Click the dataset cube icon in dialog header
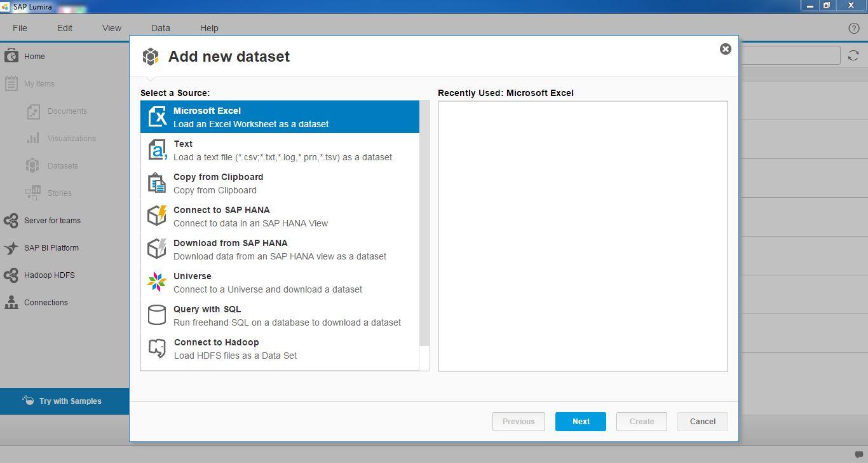Viewport: 868px width, 463px height. (x=151, y=57)
